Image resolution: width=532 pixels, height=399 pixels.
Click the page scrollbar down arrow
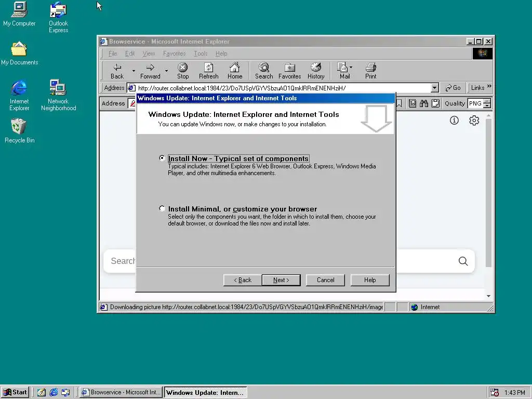coord(488,296)
